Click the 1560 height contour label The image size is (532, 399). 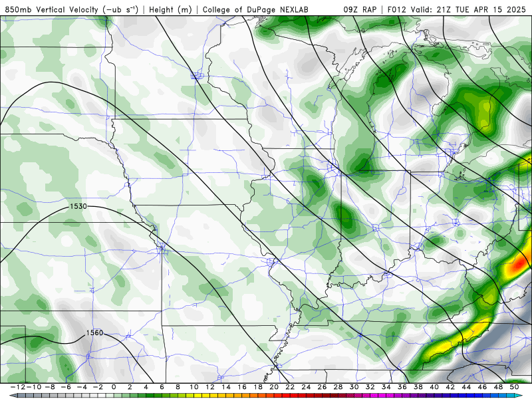point(94,333)
